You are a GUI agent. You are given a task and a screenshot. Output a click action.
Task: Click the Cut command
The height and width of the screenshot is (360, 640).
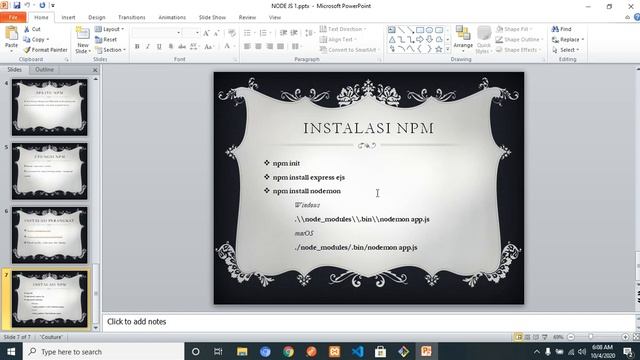point(32,29)
